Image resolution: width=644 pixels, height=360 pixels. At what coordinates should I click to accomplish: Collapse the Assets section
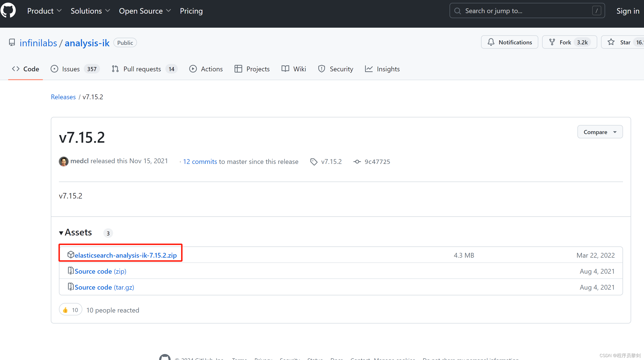tap(61, 233)
